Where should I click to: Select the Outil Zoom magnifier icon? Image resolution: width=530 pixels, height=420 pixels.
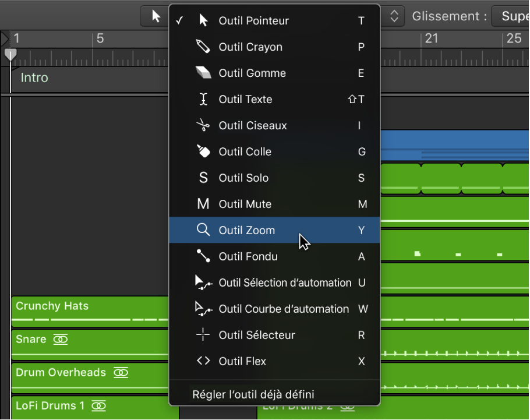203,230
